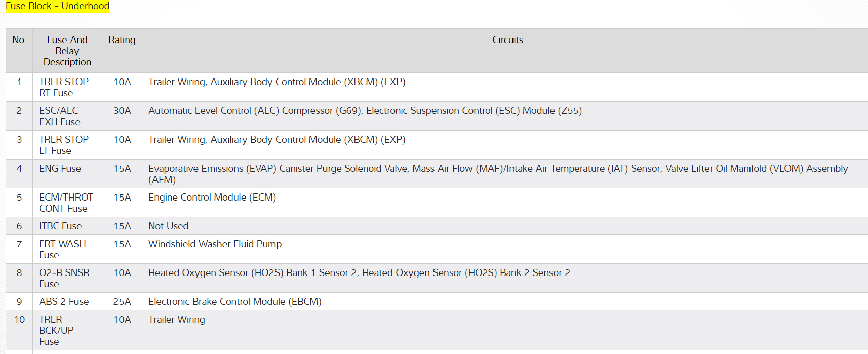Click the "Rating" column header
The height and width of the screenshot is (354, 868).
(122, 40)
